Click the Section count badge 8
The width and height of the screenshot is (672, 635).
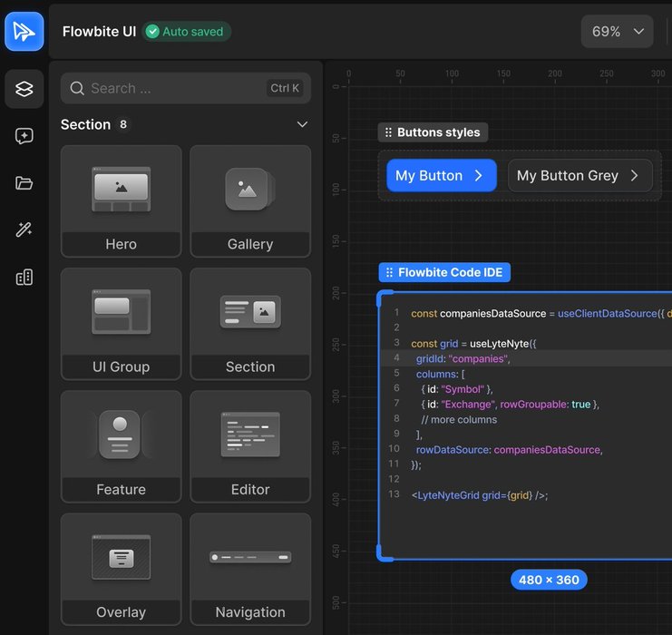point(123,124)
